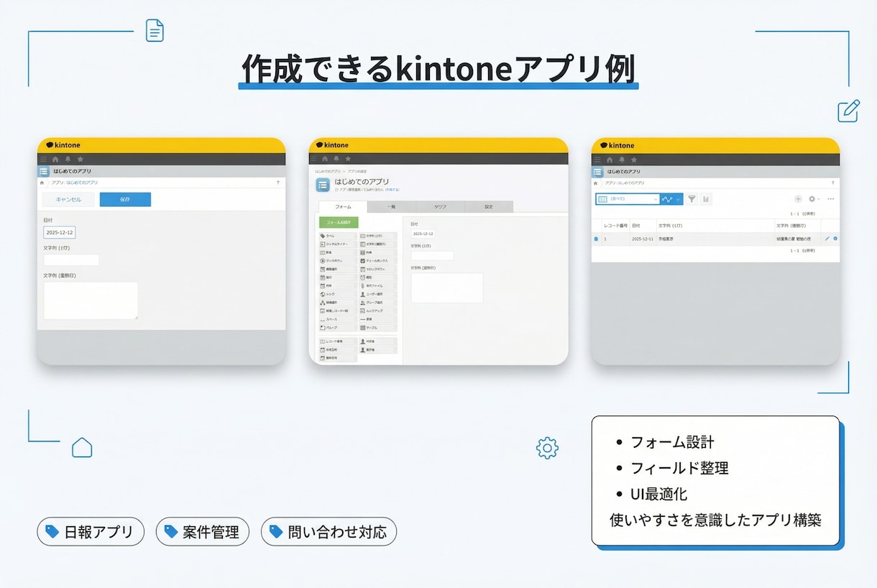877x588 pixels.
Task: Select チェックボックス field in form palette
Action: 378,261
